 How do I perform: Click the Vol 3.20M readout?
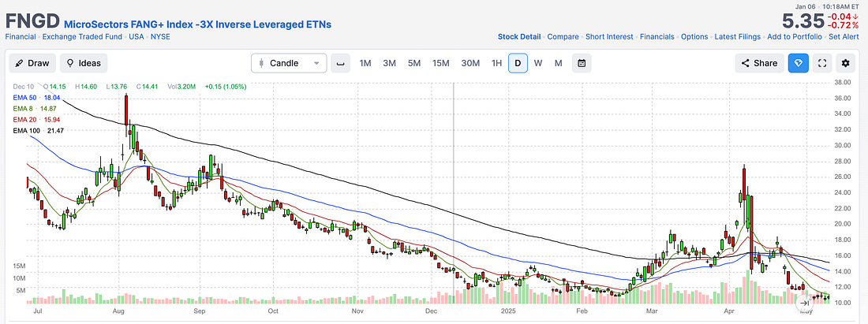coord(183,87)
